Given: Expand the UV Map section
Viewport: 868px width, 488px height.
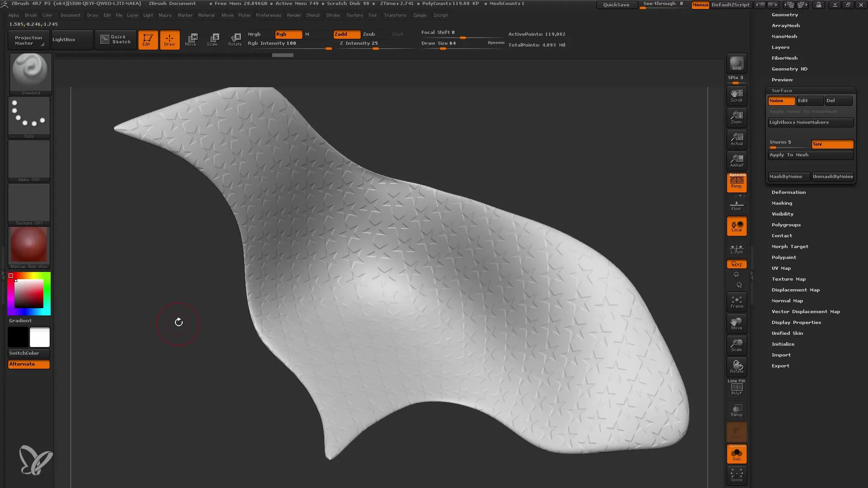Looking at the screenshot, I should click(x=782, y=268).
